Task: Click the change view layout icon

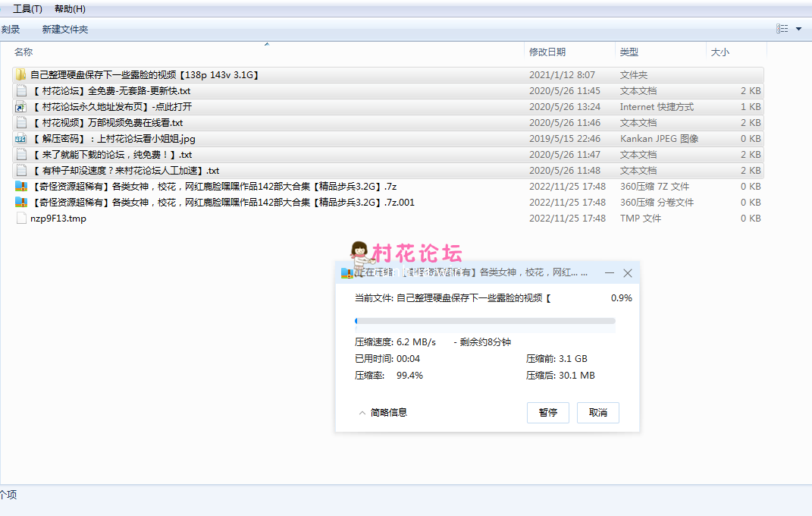Action: point(782,29)
